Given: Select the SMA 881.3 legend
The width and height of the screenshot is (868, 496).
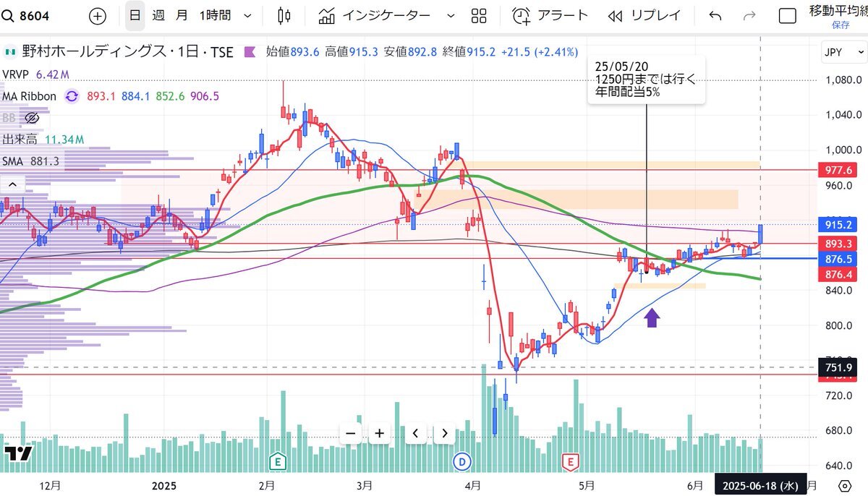Looking at the screenshot, I should [x=30, y=161].
